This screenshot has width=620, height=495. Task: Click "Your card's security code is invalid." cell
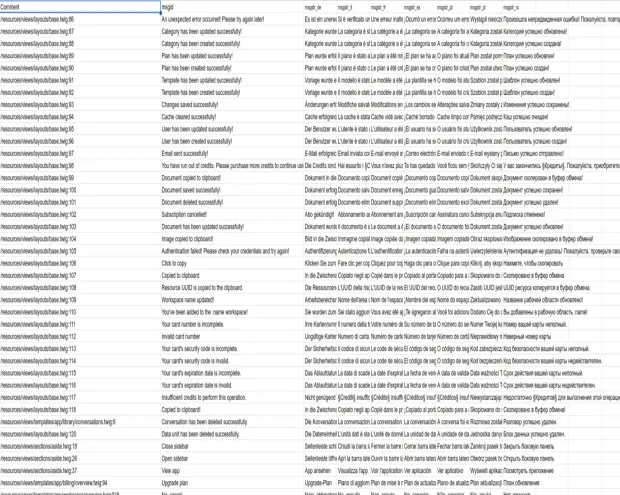point(232,361)
